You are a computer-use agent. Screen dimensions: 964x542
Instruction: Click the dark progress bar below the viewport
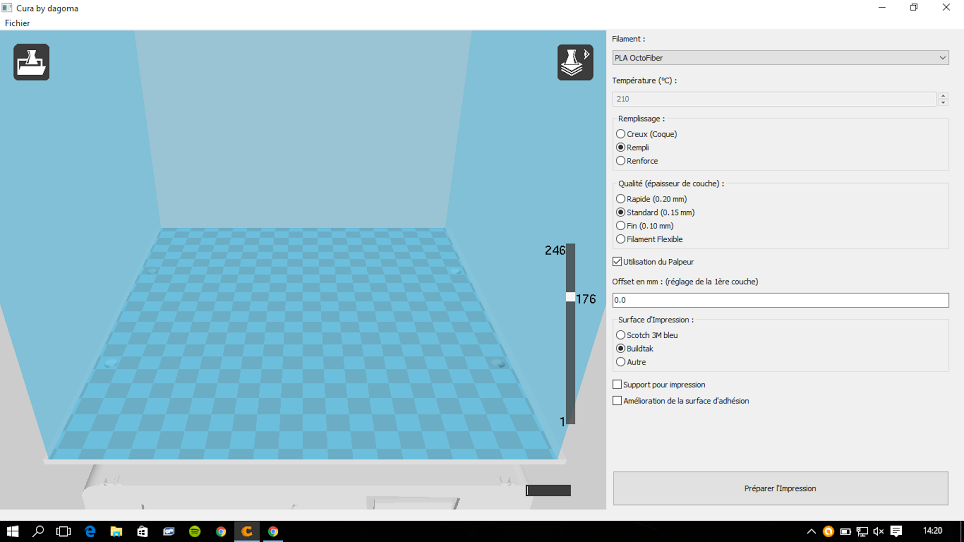point(548,490)
